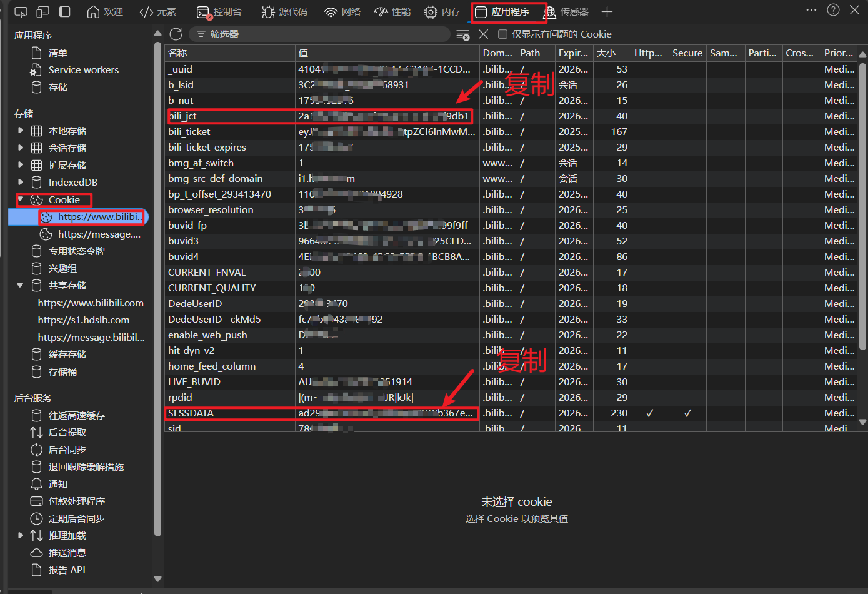Click the sidebar tree vertical scrollbar

click(x=157, y=288)
